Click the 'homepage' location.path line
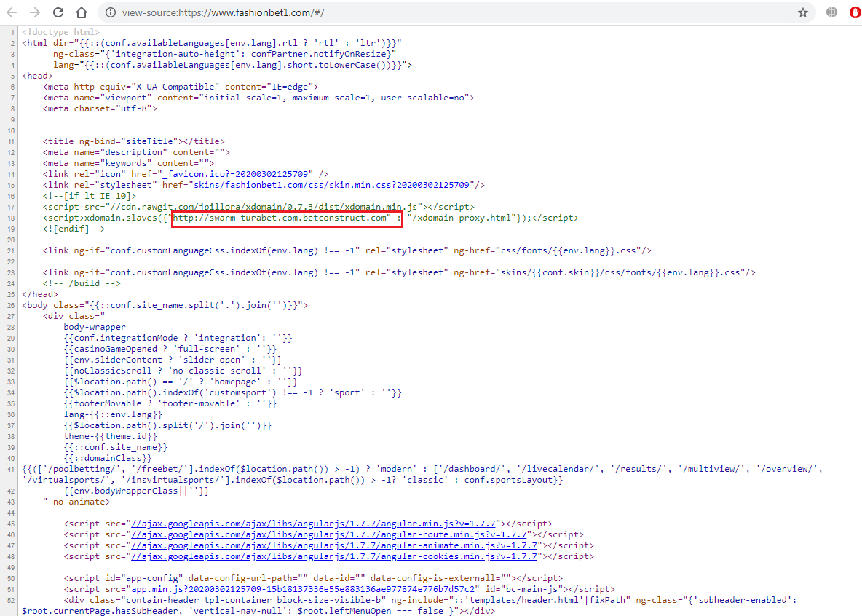 click(181, 382)
